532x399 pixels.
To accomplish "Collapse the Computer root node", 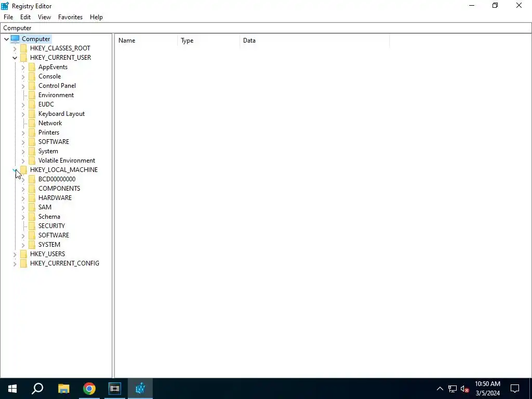I will point(6,39).
